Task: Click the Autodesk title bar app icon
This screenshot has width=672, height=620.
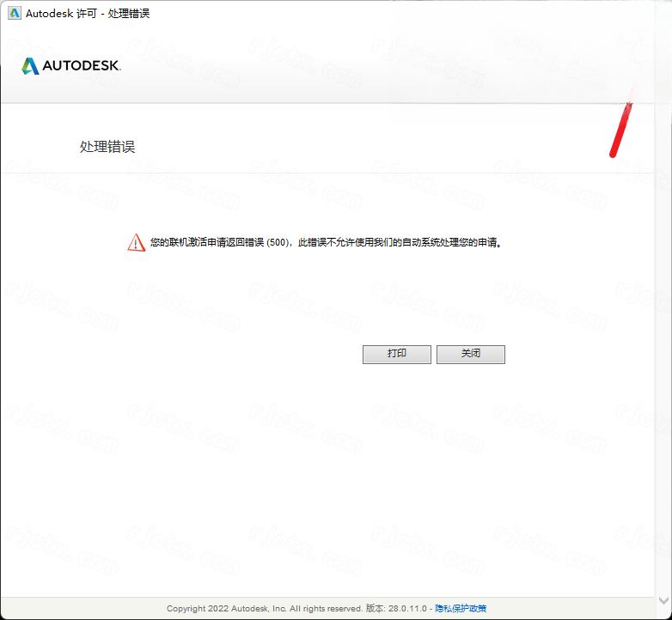Action: point(14,13)
